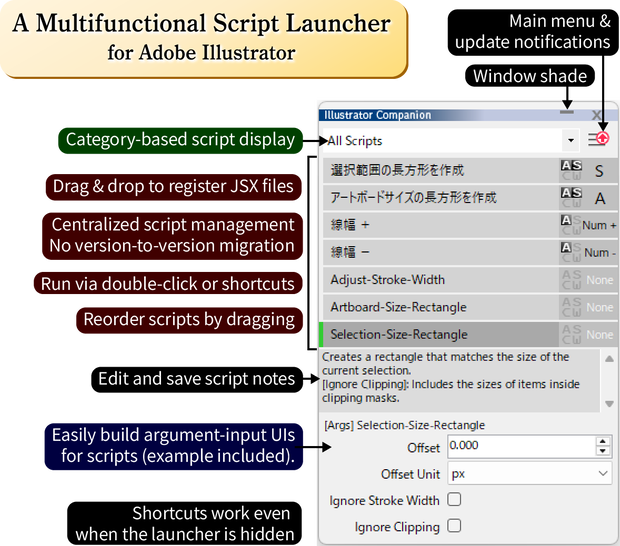Open the All Scripts category dropdown
Screen dimensions: 620x546
coord(451,140)
